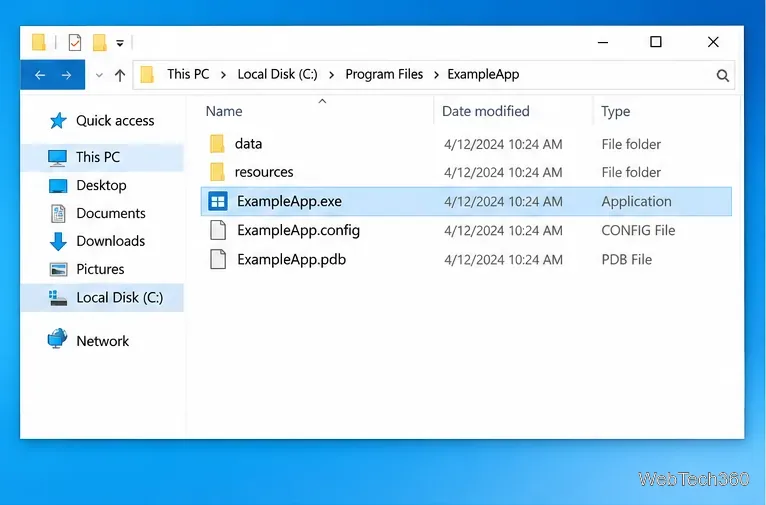Click the date modified of data folder
The width and height of the screenshot is (766, 505).
coord(503,145)
